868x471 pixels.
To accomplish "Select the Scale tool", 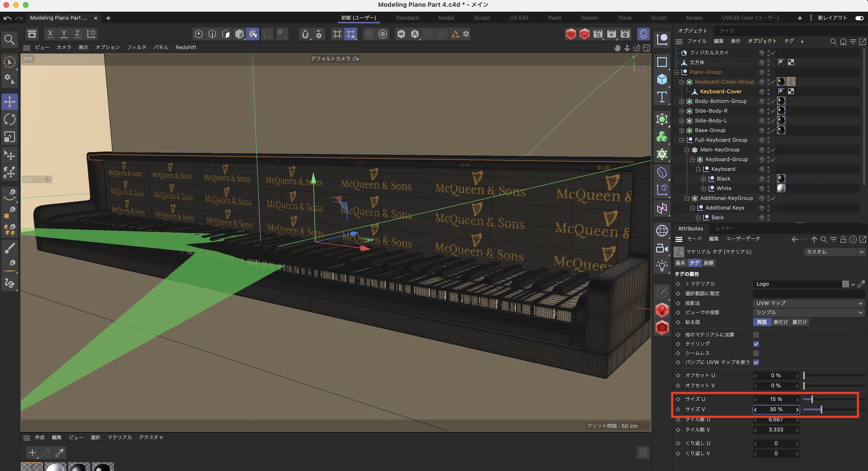I will pos(10,137).
